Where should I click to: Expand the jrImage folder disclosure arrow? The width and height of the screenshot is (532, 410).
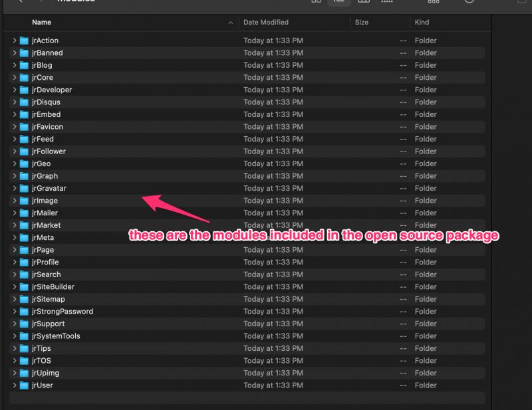15,201
